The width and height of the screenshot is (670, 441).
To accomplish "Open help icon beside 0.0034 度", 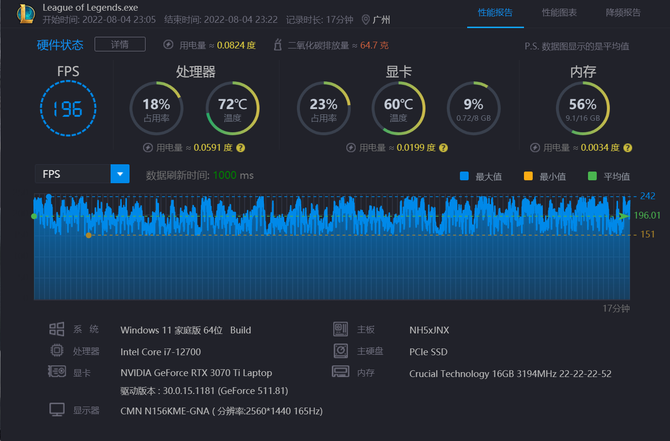I will point(628,148).
